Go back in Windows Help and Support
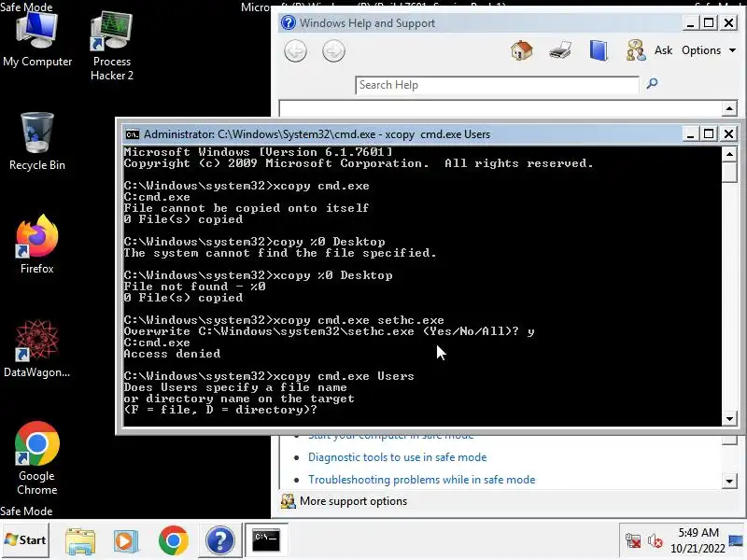Image resolution: width=747 pixels, height=560 pixels. point(295,51)
